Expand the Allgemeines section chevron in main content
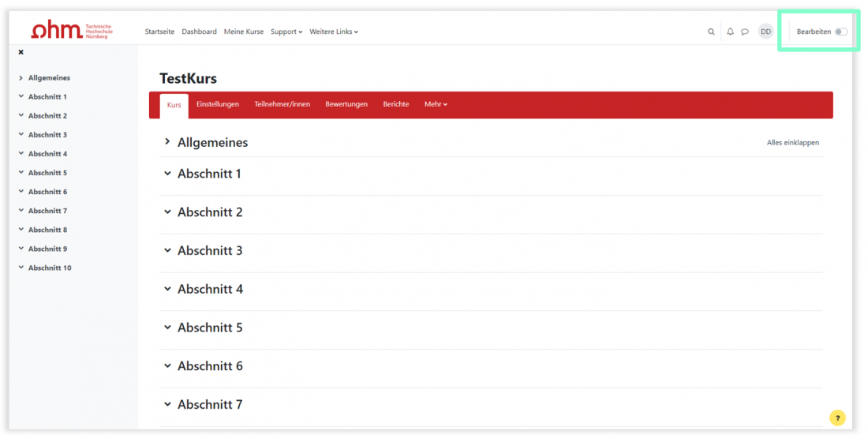Screen dimensions: 868x442 coord(167,142)
